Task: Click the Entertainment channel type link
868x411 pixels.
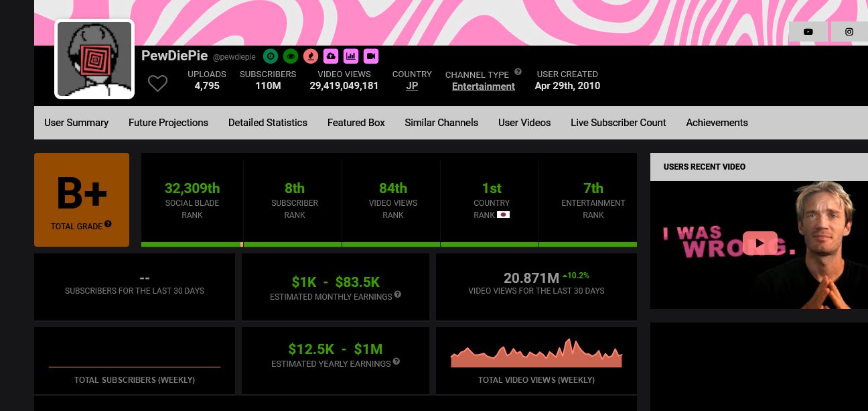Action: click(484, 86)
